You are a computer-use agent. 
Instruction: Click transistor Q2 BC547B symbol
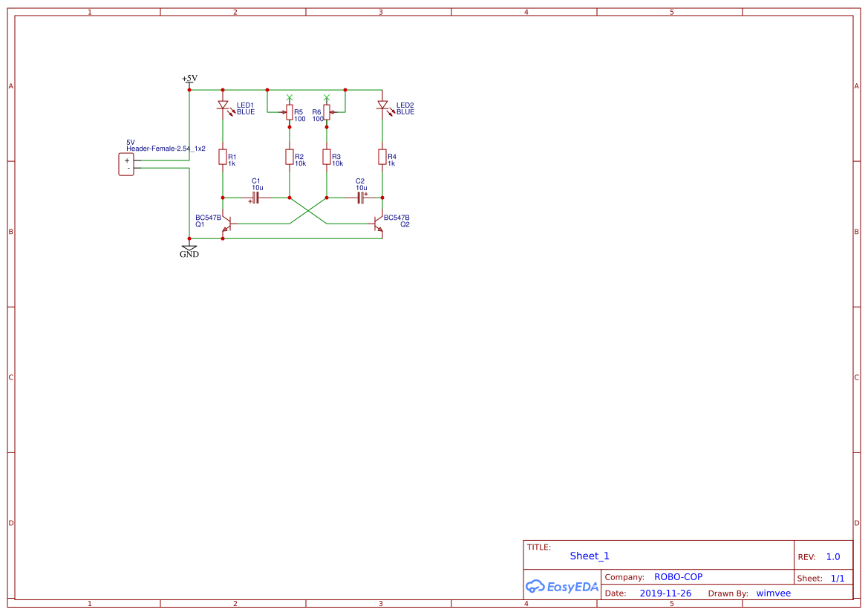click(x=378, y=223)
